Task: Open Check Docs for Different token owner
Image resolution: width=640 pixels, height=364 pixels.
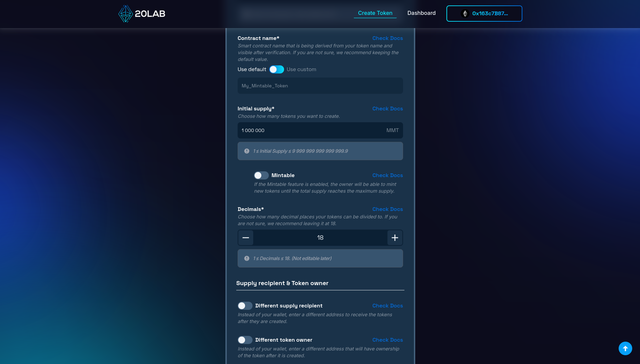Action: 387,340
